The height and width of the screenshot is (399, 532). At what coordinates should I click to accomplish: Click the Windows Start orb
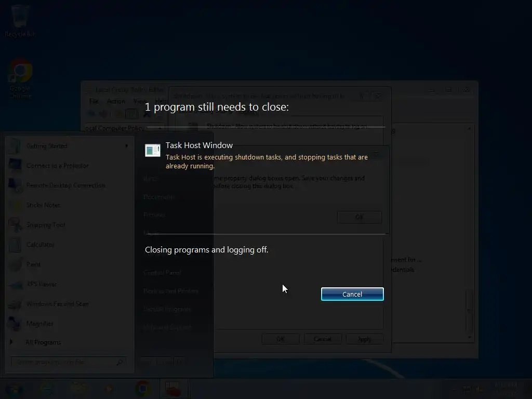coord(14,389)
